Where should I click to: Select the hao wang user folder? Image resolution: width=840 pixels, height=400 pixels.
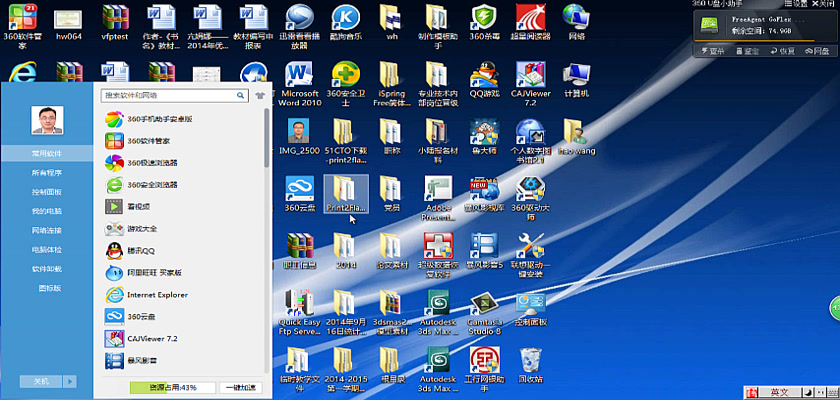[576, 137]
